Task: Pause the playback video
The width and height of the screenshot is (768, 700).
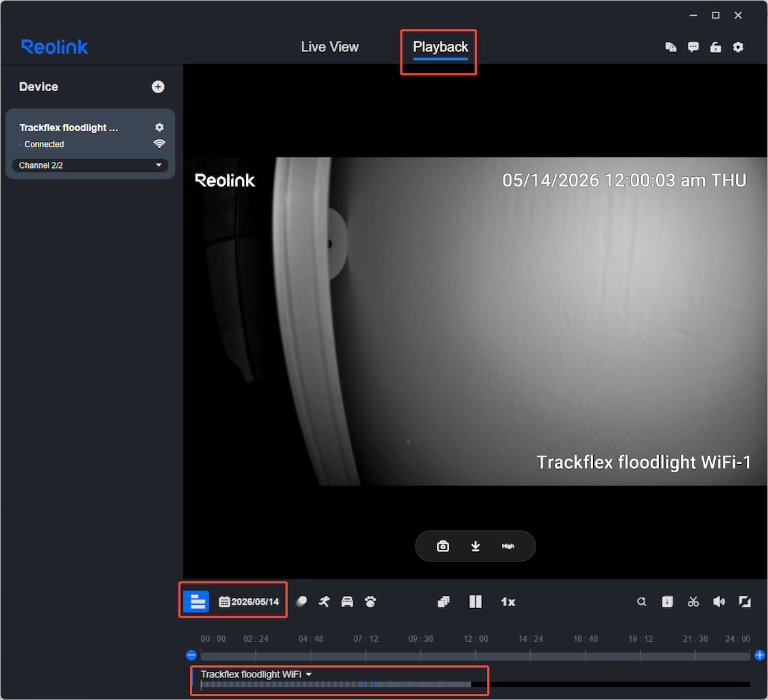Action: point(476,601)
